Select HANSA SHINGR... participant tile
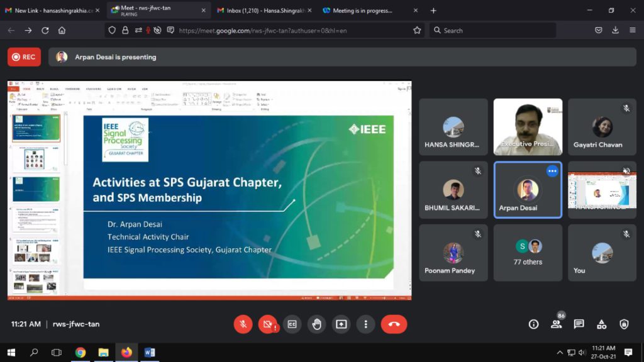Screen dimensions: 644x362 point(453,127)
